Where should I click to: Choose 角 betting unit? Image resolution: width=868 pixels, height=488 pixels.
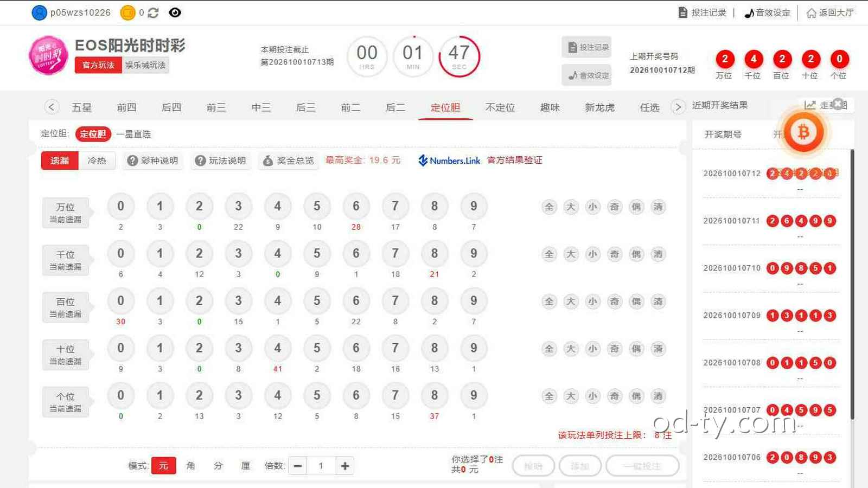point(190,466)
